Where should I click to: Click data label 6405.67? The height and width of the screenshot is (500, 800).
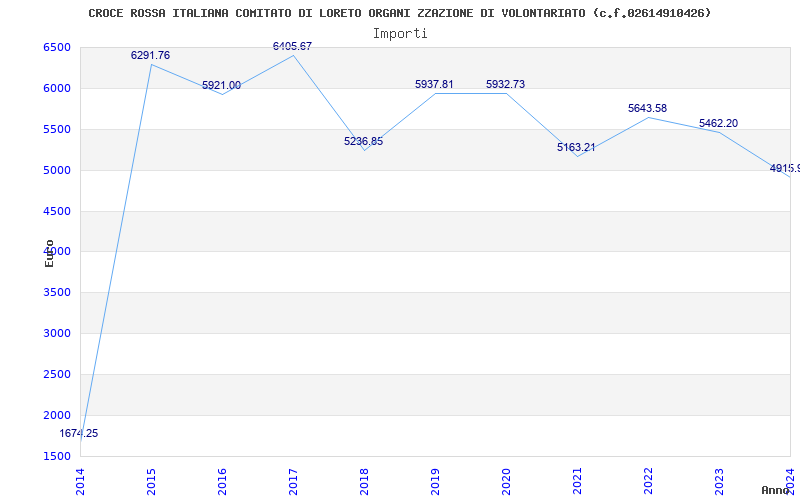coord(292,46)
